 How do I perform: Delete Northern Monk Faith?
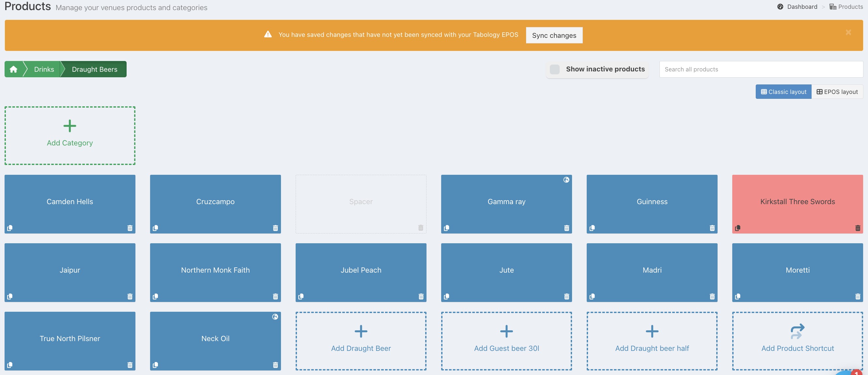(276, 296)
